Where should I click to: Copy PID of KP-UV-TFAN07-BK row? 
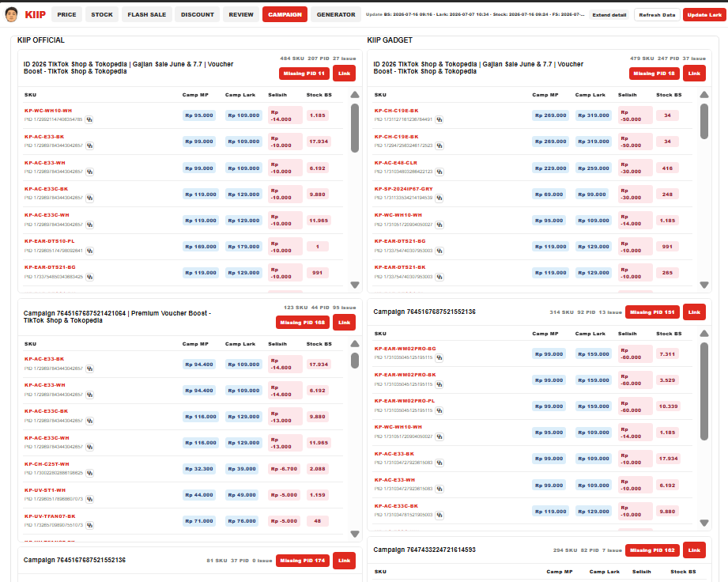89,525
